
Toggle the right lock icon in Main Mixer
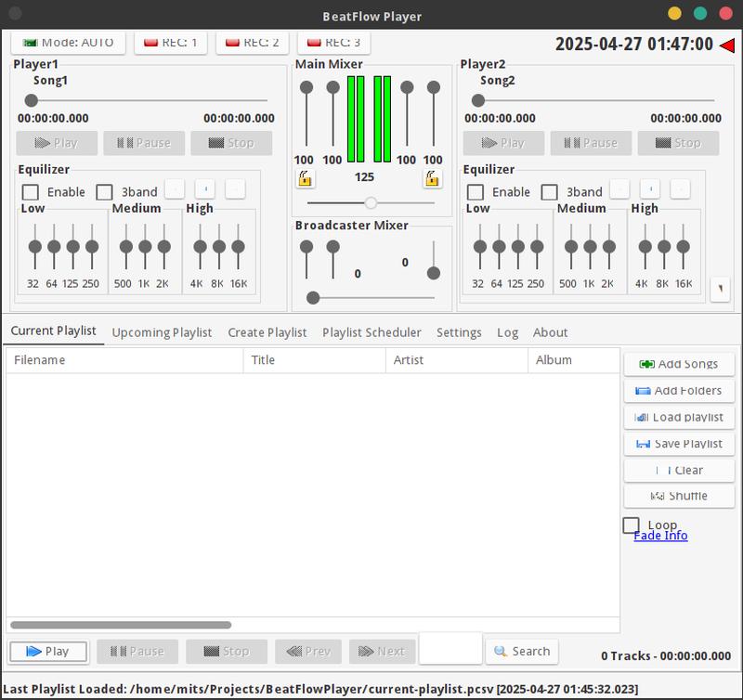(432, 179)
